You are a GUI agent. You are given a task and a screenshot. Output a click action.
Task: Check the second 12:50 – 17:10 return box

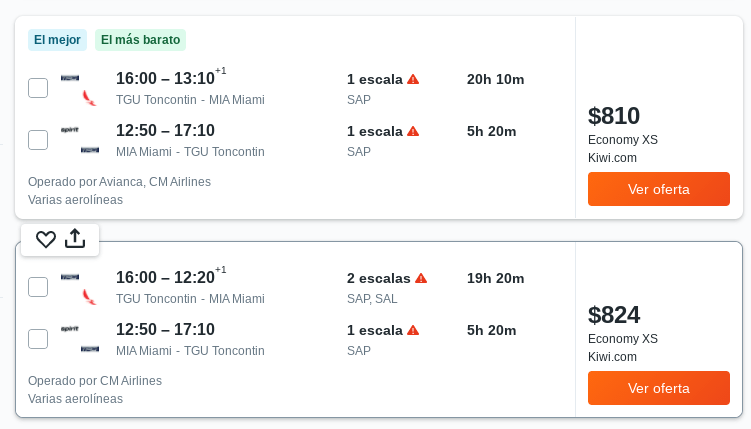[x=38, y=339]
